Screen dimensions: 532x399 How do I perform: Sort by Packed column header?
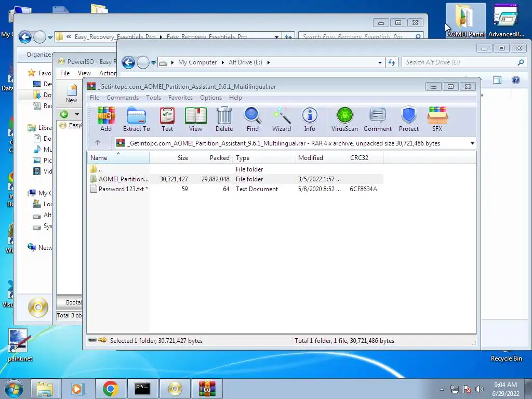tap(212, 158)
